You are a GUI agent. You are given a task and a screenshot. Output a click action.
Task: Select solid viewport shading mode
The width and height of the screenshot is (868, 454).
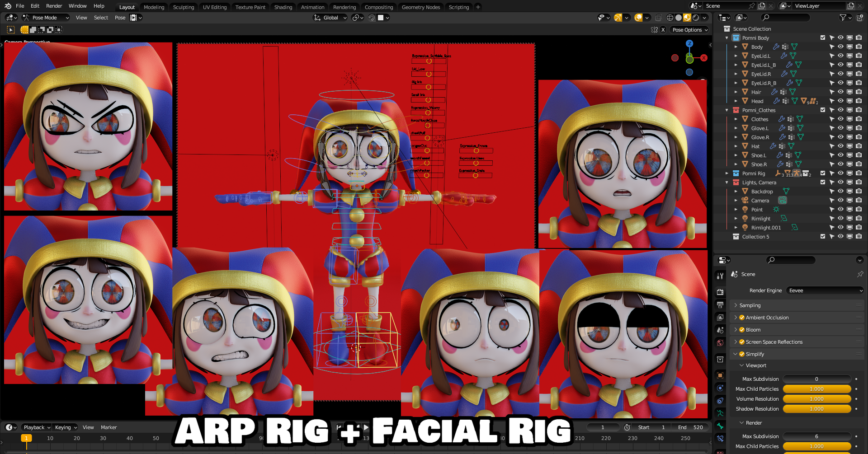point(679,18)
